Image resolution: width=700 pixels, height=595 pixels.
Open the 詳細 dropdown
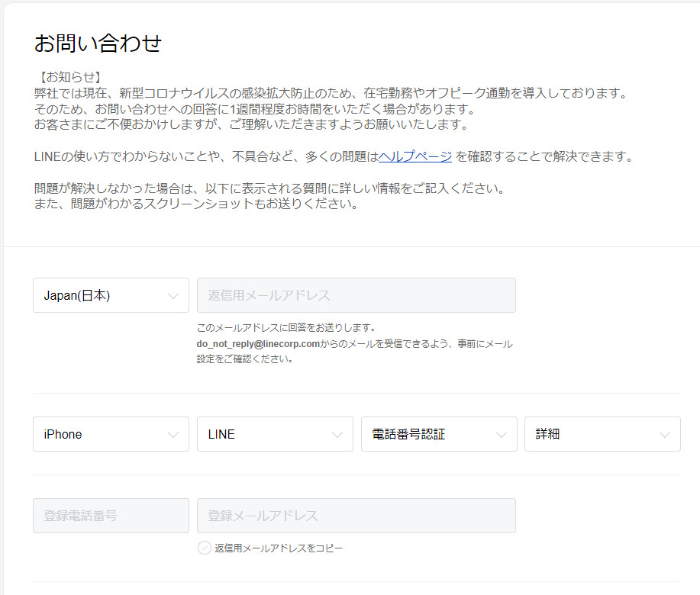(x=602, y=434)
